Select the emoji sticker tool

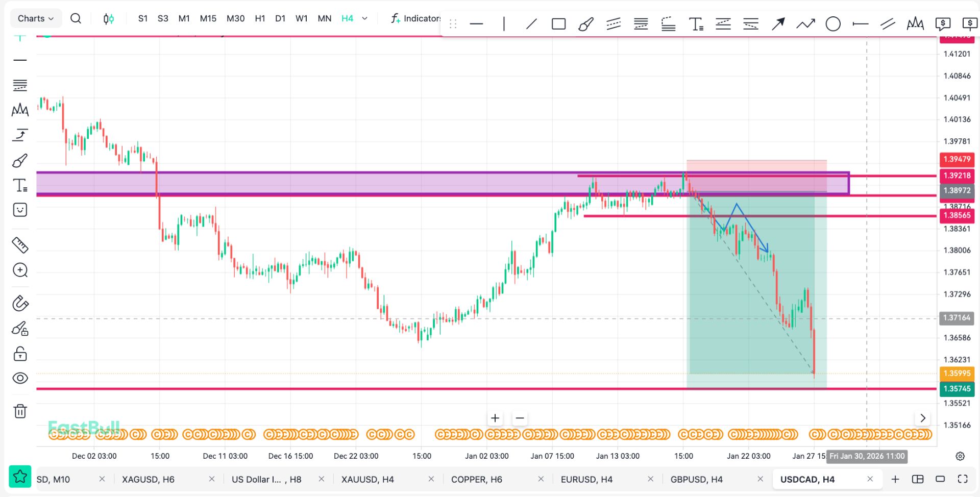click(x=20, y=210)
